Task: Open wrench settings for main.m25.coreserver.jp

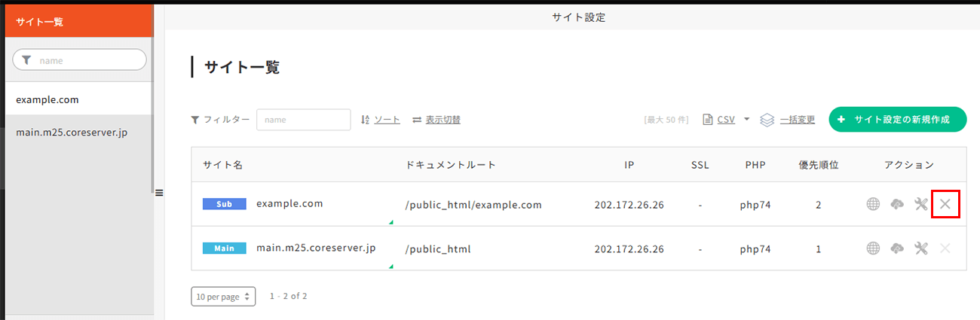Action: tap(920, 248)
